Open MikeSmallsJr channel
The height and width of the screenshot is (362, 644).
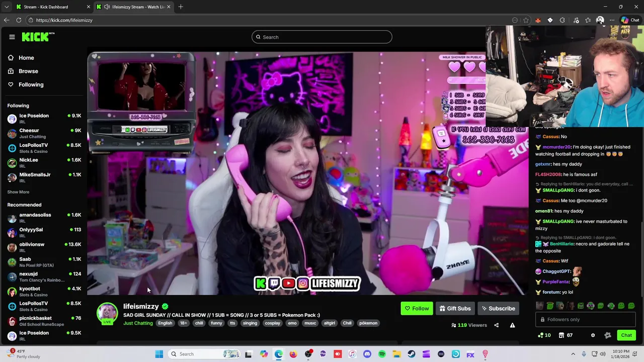pos(44,177)
